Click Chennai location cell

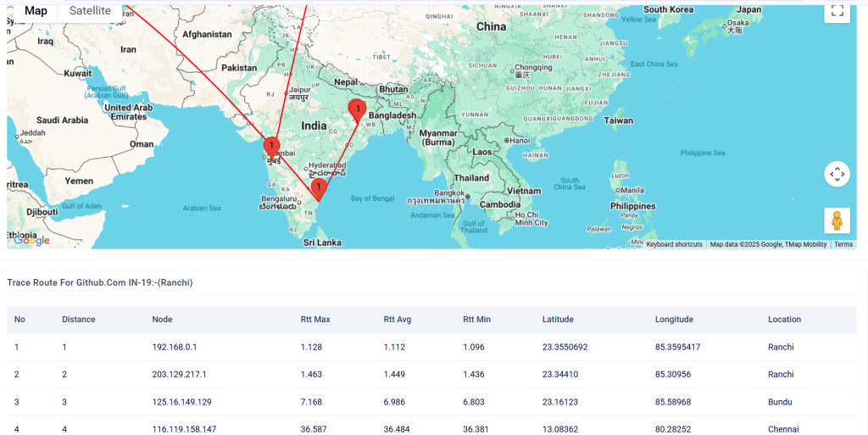pyautogui.click(x=783, y=429)
